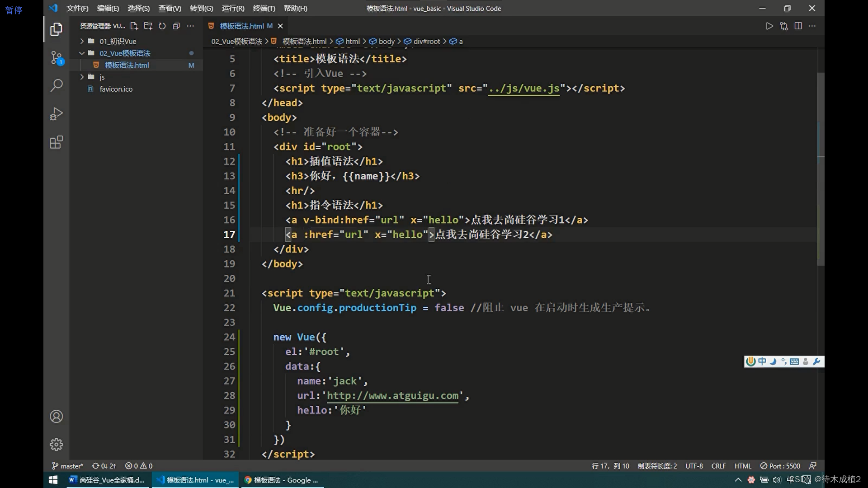Click the editor vertical scrollbar
Image resolution: width=868 pixels, height=488 pixels.
821,169
